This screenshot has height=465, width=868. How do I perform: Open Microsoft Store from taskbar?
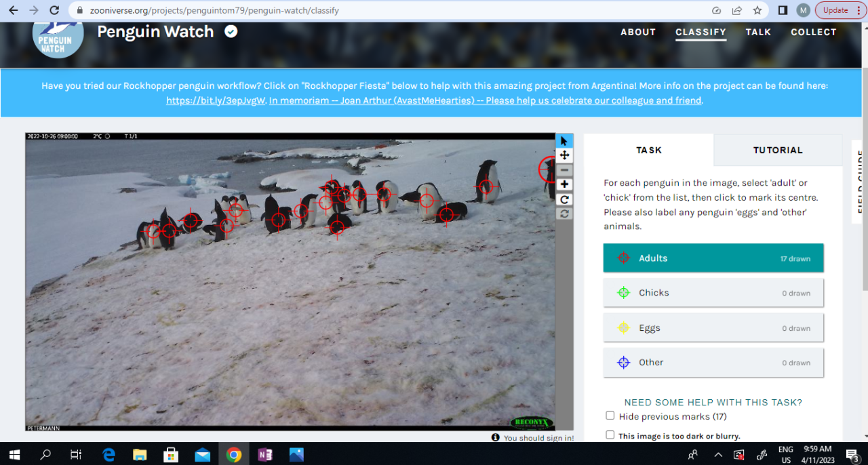[171, 454]
